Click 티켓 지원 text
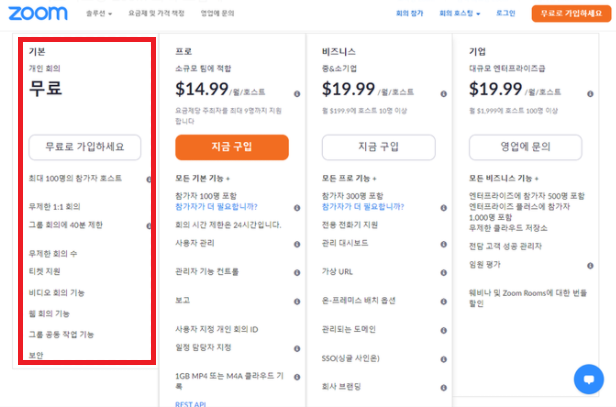The width and height of the screenshot is (616, 407). 44,271
